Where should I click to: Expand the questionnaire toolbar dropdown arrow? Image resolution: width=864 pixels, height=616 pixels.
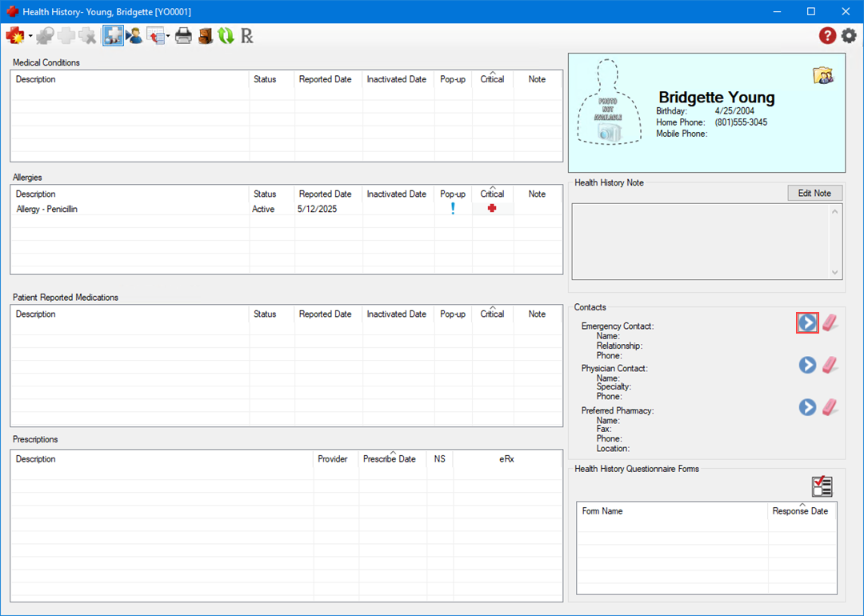pyautogui.click(x=167, y=36)
